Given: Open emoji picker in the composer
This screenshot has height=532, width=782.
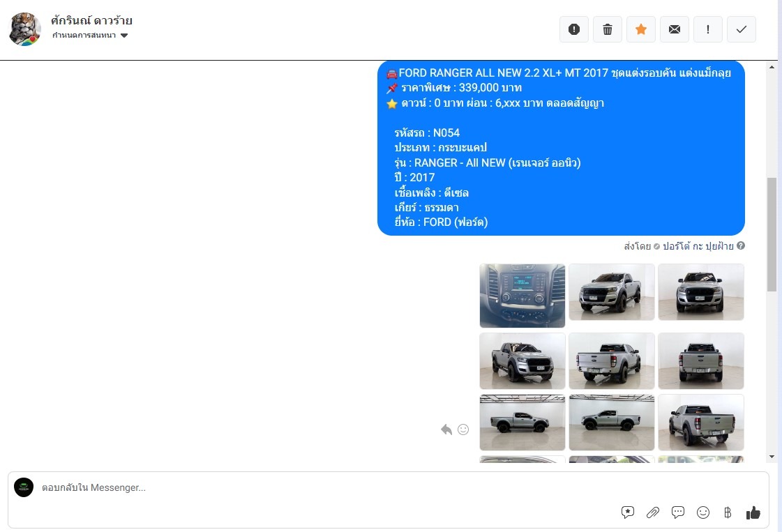Looking at the screenshot, I should coord(703,512).
